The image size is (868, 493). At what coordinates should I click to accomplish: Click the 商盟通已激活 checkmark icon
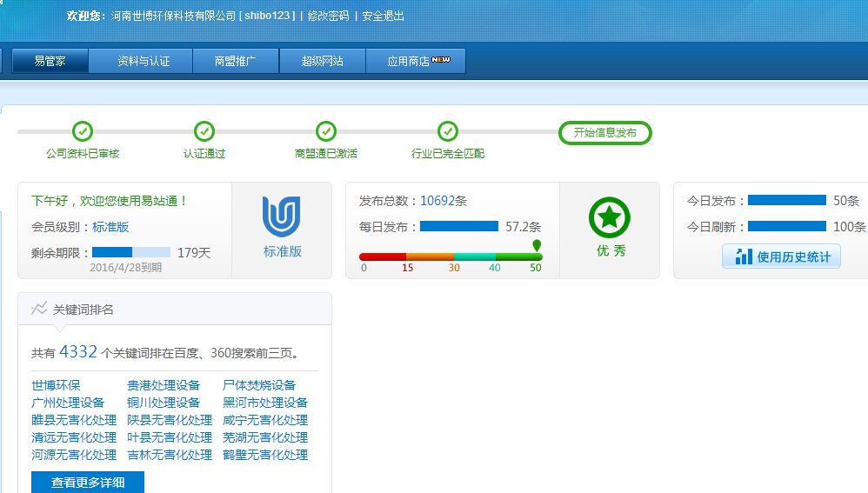pos(326,131)
